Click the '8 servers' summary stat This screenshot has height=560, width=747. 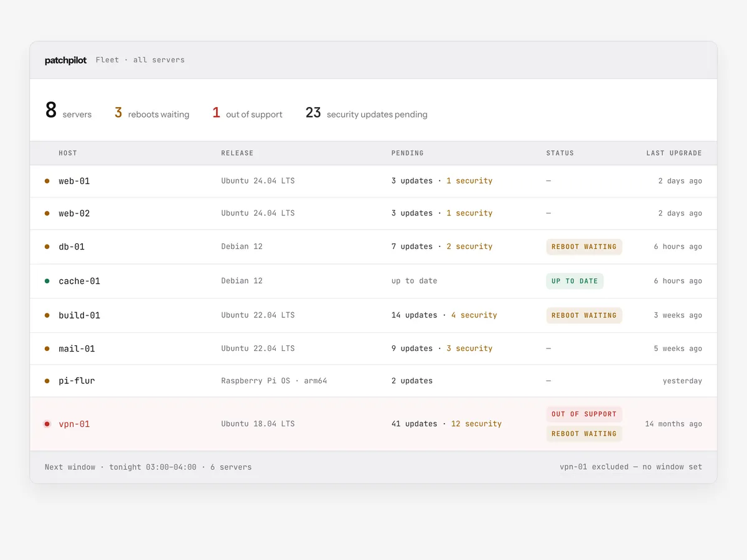pos(68,111)
